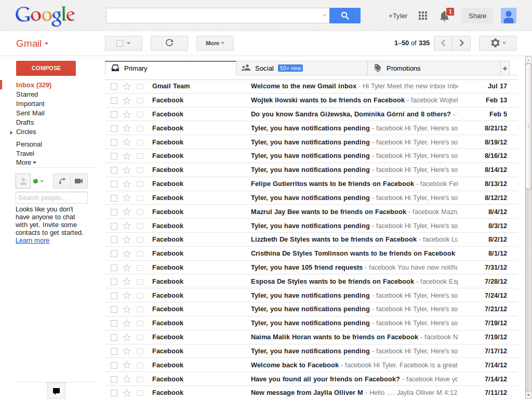This screenshot has width=532, height=399.
Task: Open the chat status dropdown
Action: [38, 181]
